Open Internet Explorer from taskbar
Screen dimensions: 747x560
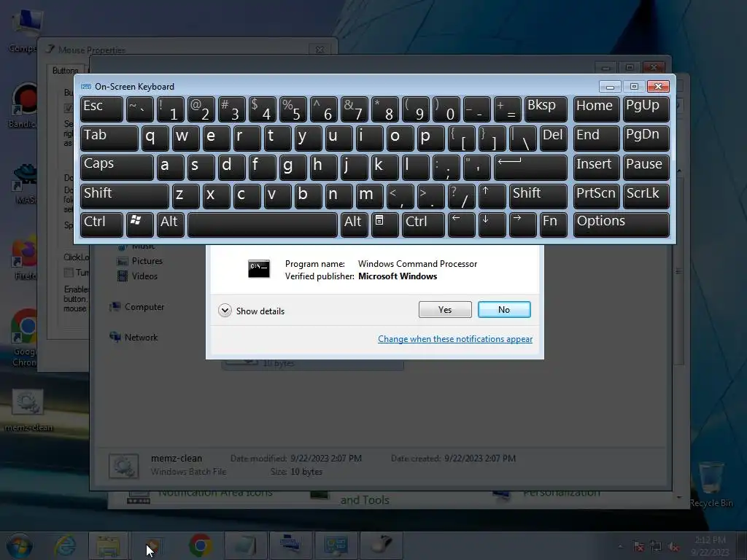(65, 545)
